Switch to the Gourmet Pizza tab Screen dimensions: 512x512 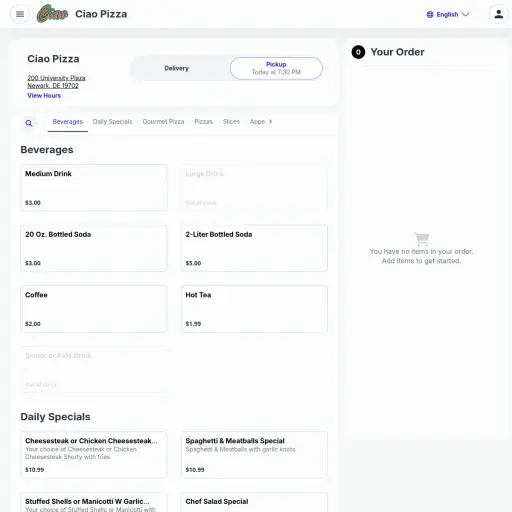point(163,122)
